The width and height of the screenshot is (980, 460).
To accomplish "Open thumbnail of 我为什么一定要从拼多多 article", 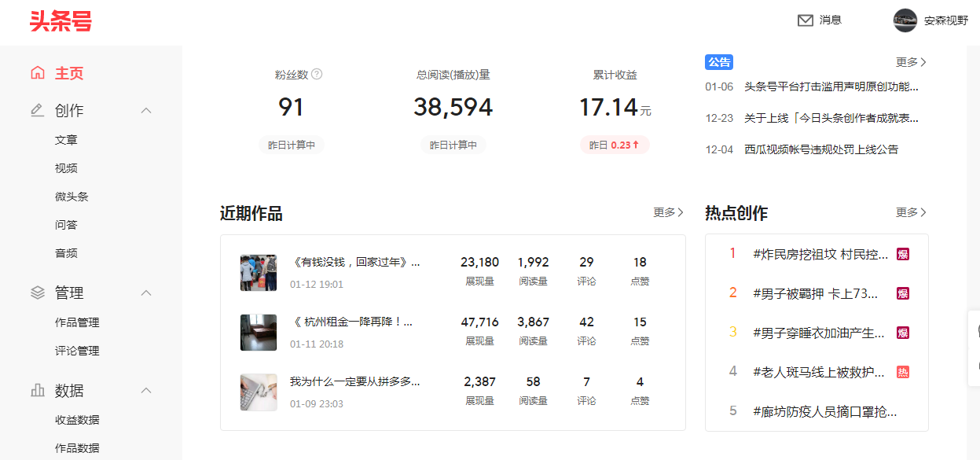I will [x=259, y=392].
